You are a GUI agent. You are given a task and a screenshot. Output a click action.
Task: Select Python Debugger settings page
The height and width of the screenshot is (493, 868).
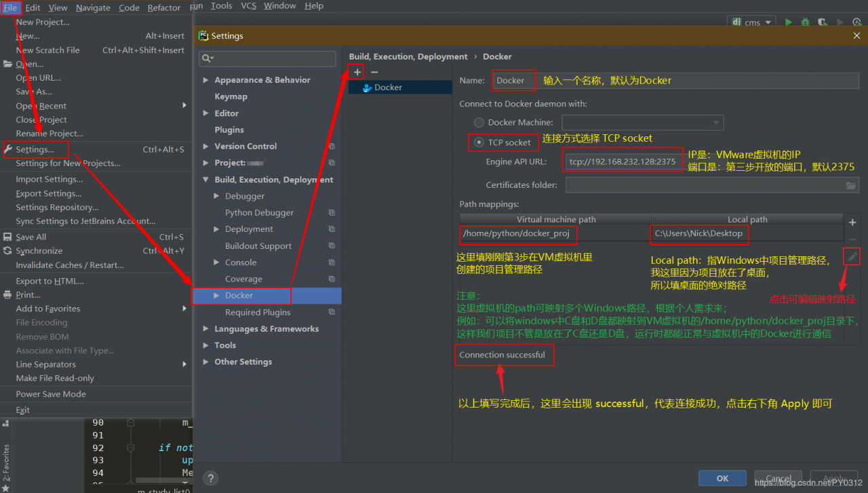(x=259, y=213)
